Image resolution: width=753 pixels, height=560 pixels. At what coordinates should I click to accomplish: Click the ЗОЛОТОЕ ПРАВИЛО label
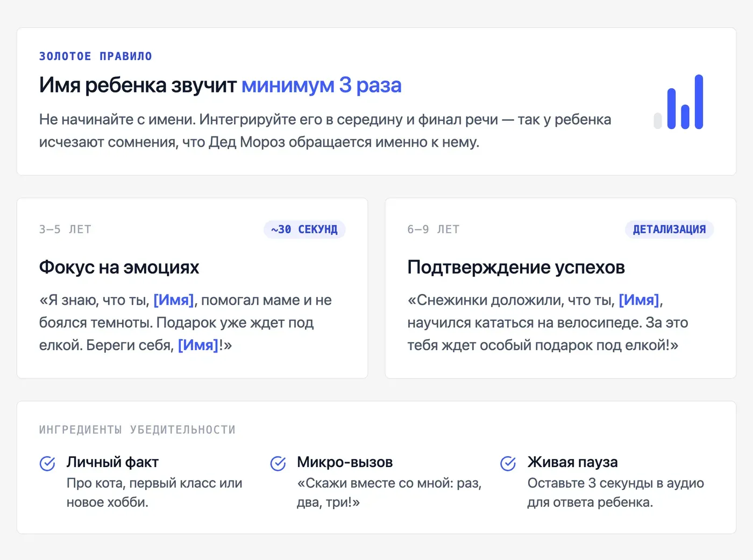click(x=96, y=56)
